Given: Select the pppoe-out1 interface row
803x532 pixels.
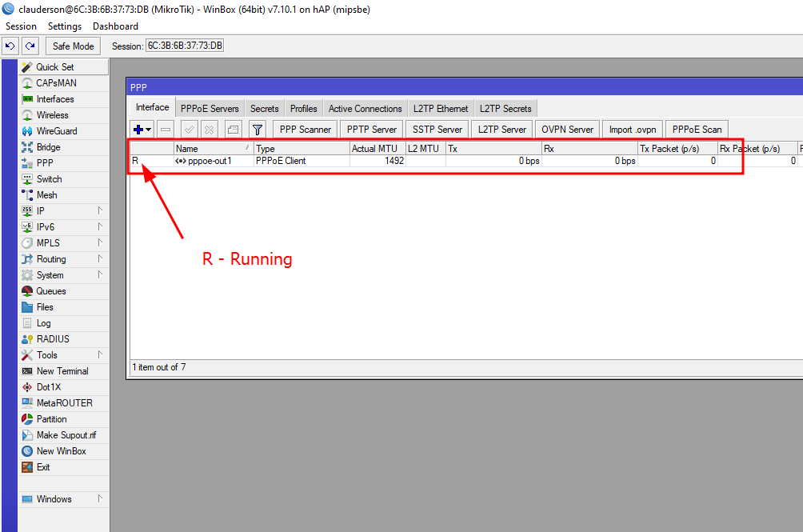Looking at the screenshot, I should tap(210, 161).
